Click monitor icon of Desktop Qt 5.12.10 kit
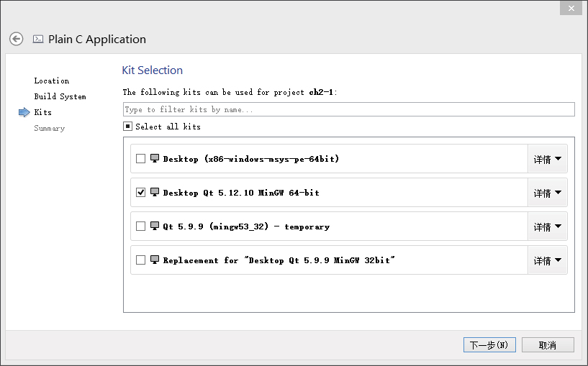 point(155,192)
